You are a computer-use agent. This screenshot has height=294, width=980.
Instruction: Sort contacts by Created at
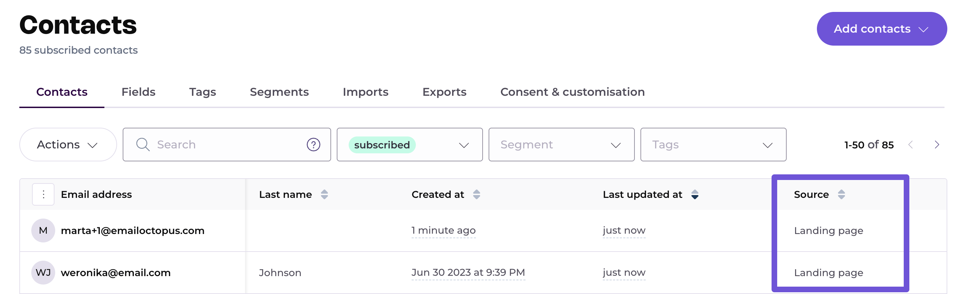tap(476, 194)
